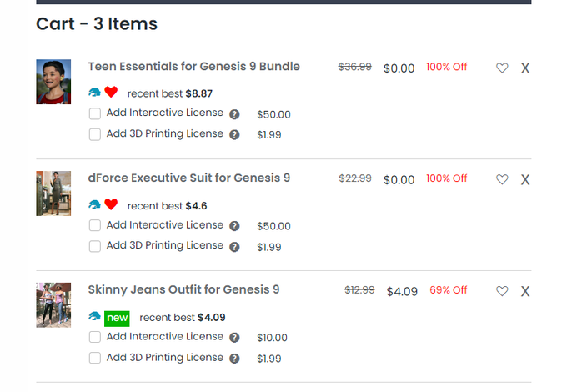Click wishlist heart for dForce Executive Suit

coord(502,179)
